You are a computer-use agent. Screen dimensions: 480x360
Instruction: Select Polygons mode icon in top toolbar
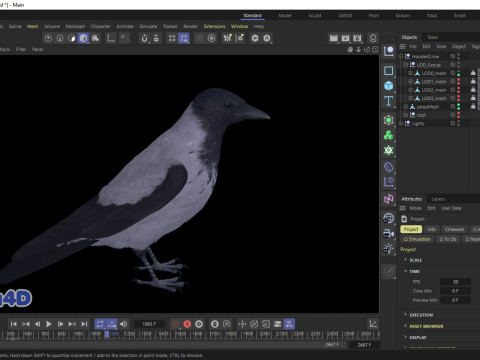[x=72, y=38]
